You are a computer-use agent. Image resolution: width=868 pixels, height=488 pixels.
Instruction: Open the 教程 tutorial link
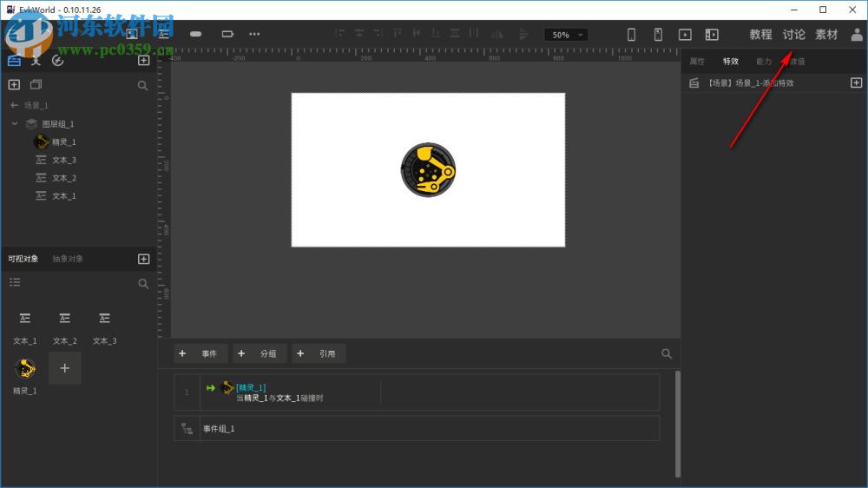[760, 35]
